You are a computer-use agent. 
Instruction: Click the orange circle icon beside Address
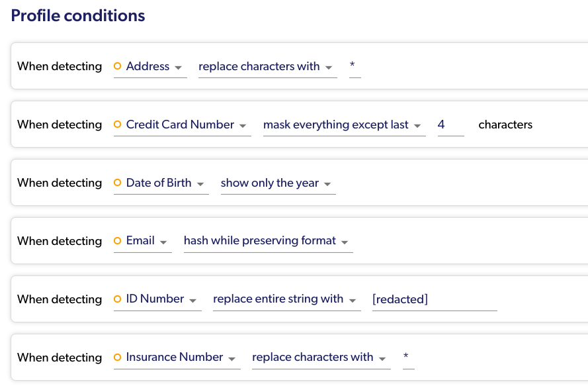pyautogui.click(x=118, y=66)
